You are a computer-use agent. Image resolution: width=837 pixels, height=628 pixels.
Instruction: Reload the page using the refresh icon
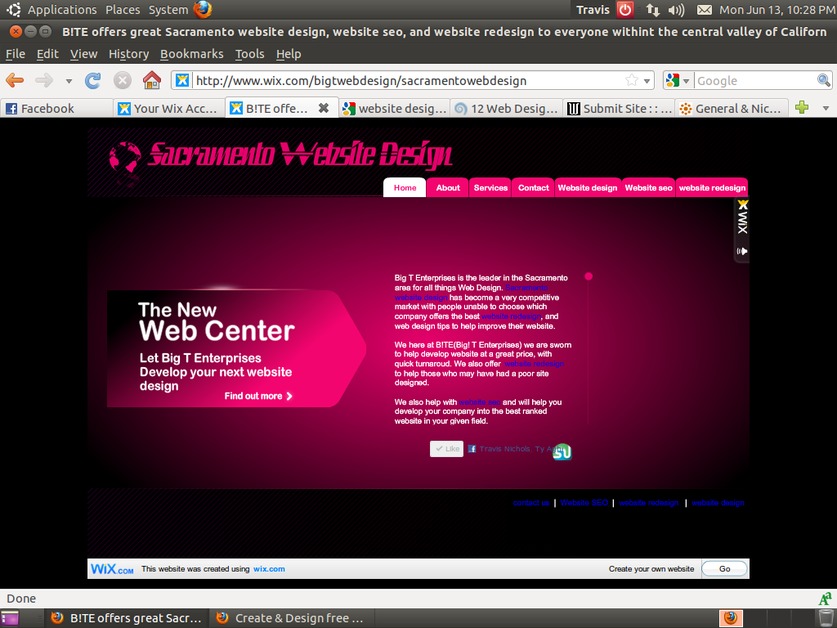92,80
